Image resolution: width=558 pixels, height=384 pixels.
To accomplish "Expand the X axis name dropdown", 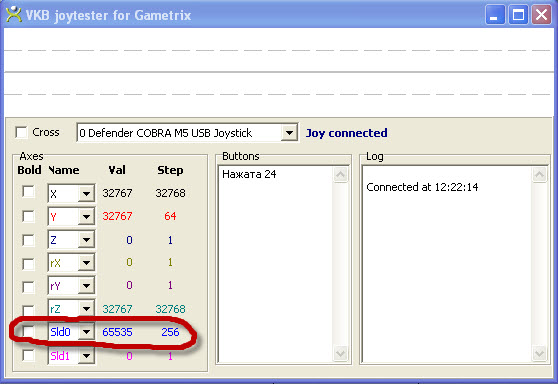I will [x=86, y=194].
